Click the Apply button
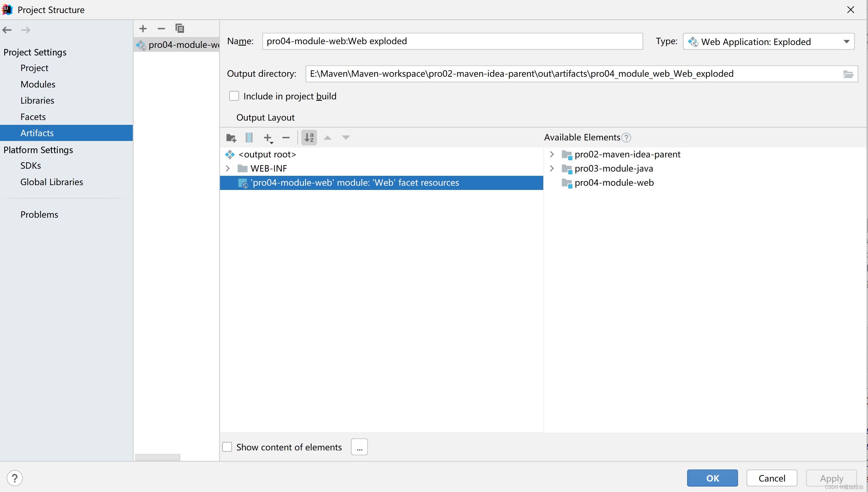868x492 pixels. 831,478
